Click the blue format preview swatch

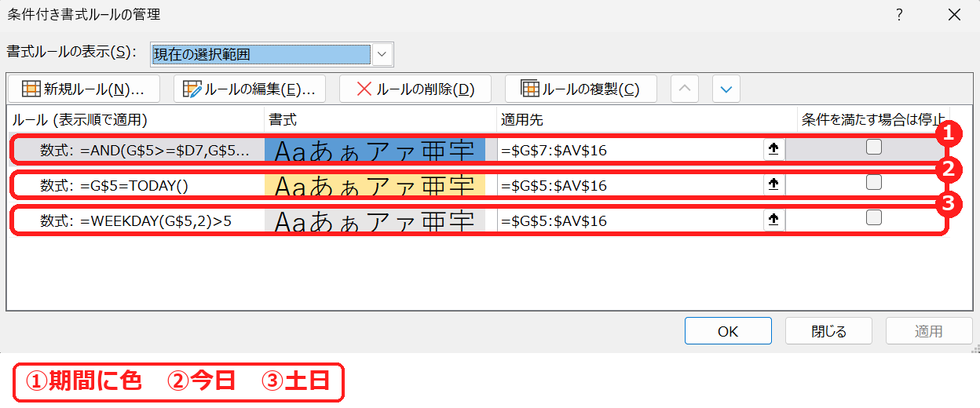(x=375, y=150)
